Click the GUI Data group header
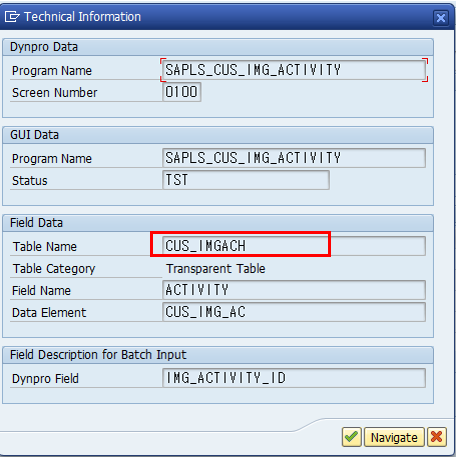 click(218, 135)
